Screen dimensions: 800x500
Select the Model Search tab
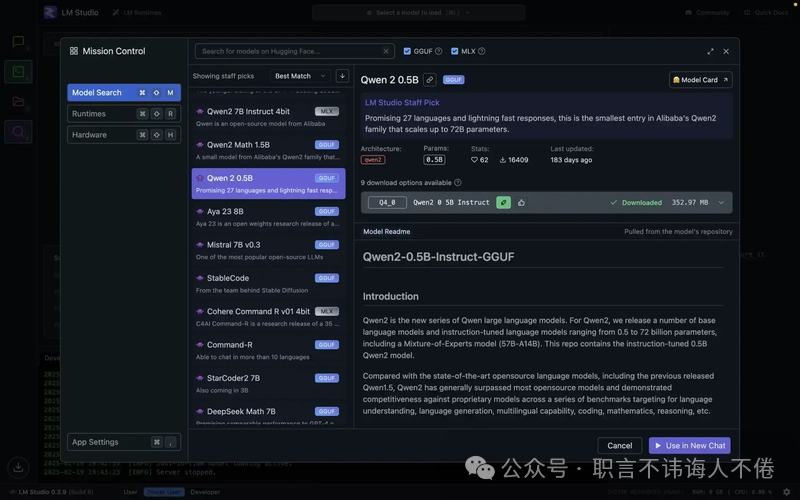click(x=124, y=92)
